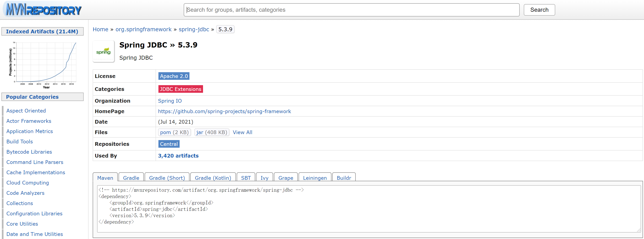Open Core Utilities category
Viewport: 644px width, 239px height.
click(22, 224)
